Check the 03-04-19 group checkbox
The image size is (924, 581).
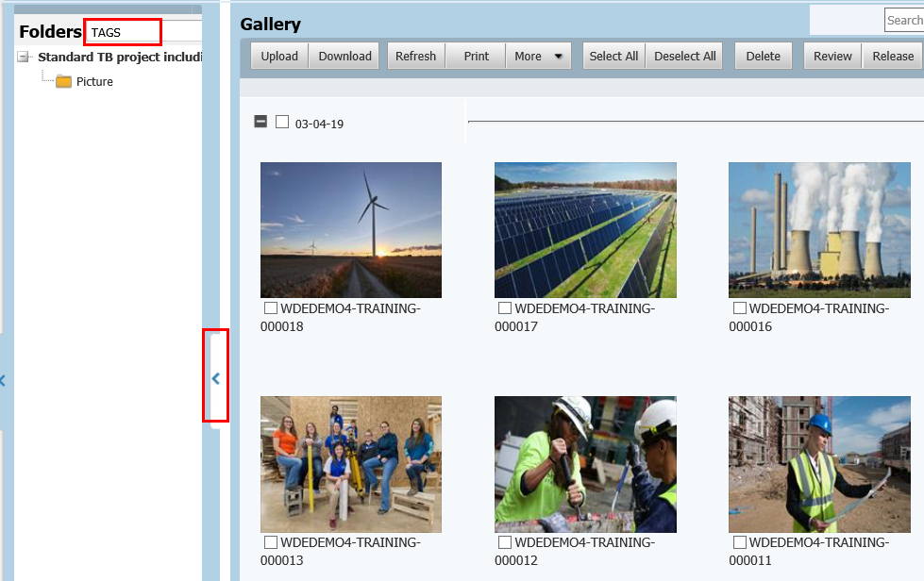[281, 121]
